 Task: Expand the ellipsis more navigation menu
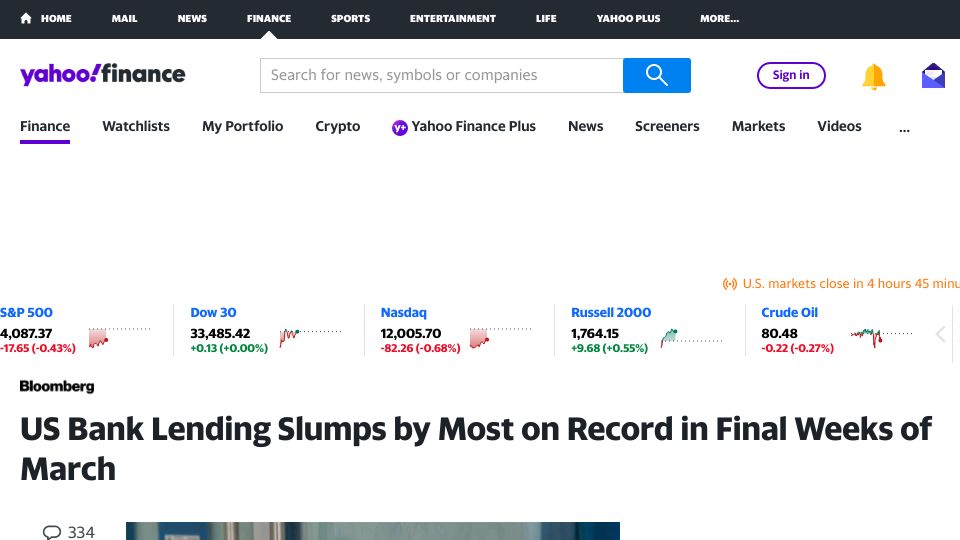pyautogui.click(x=904, y=129)
